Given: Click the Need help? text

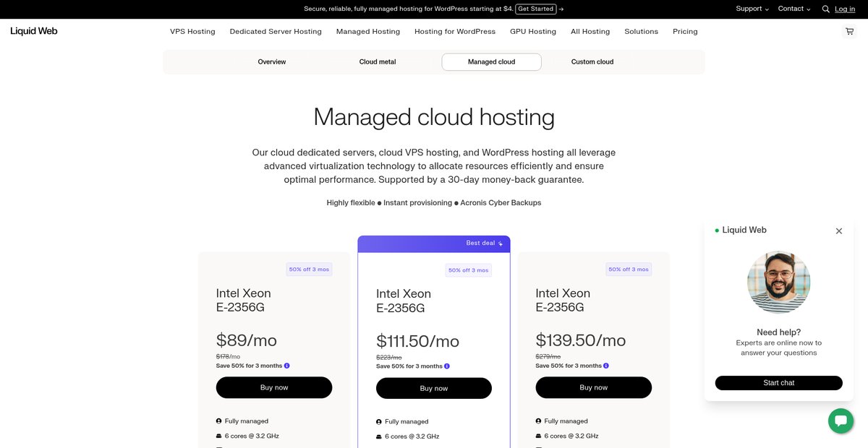Looking at the screenshot, I should pos(779,332).
